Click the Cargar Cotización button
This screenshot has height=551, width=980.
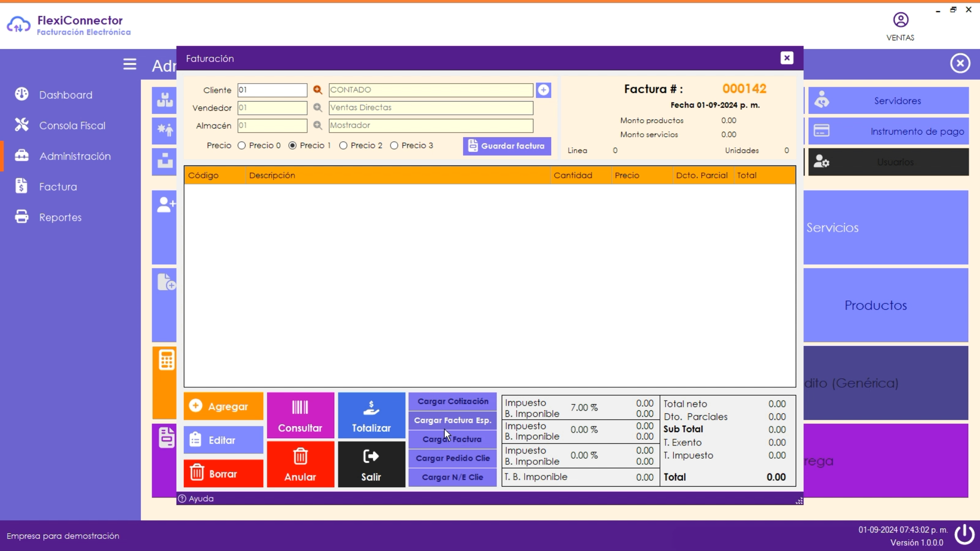tap(453, 402)
